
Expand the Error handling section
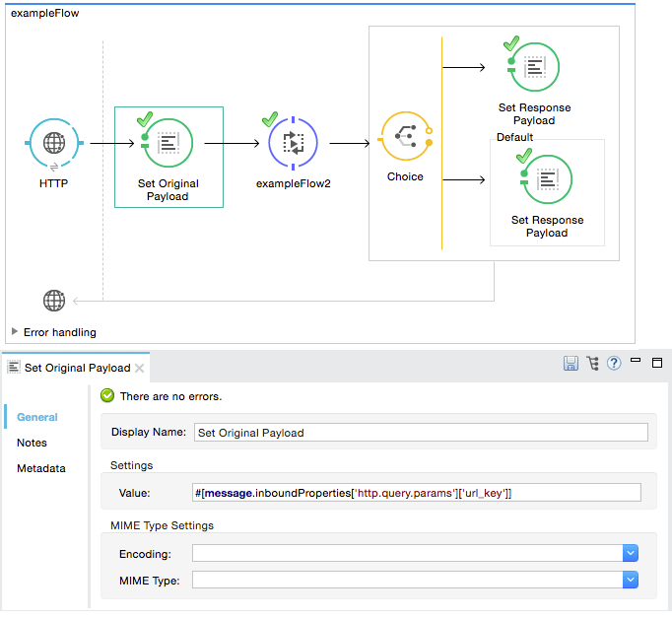(x=15, y=332)
